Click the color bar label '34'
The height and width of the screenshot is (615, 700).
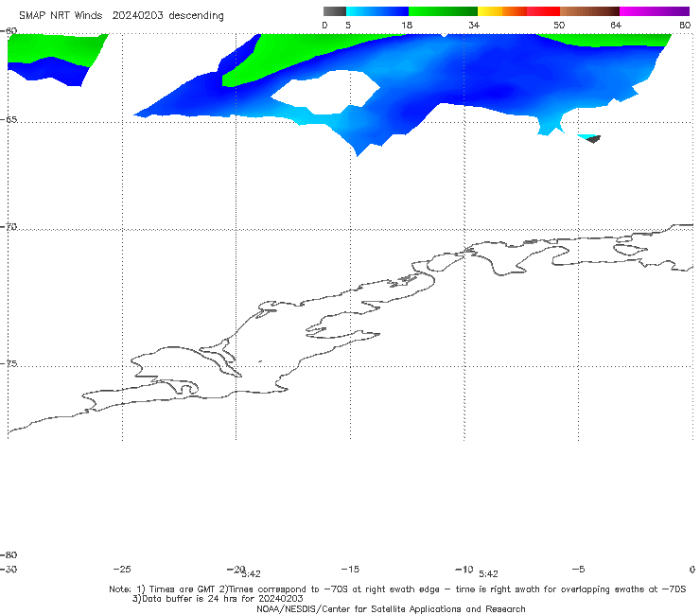(x=474, y=25)
